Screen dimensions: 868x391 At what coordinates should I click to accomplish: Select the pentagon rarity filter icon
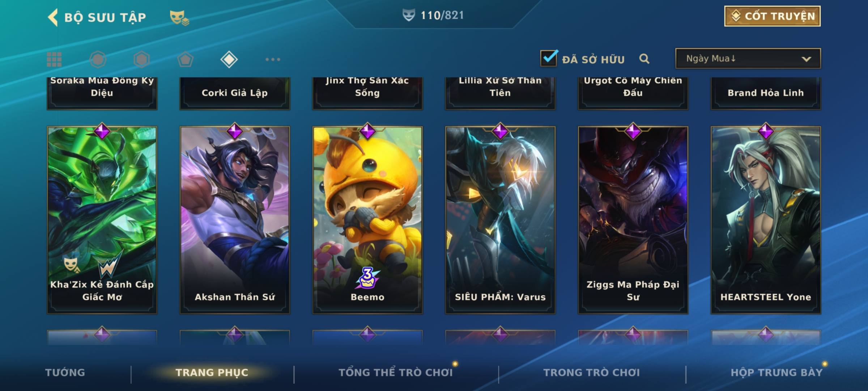[185, 59]
